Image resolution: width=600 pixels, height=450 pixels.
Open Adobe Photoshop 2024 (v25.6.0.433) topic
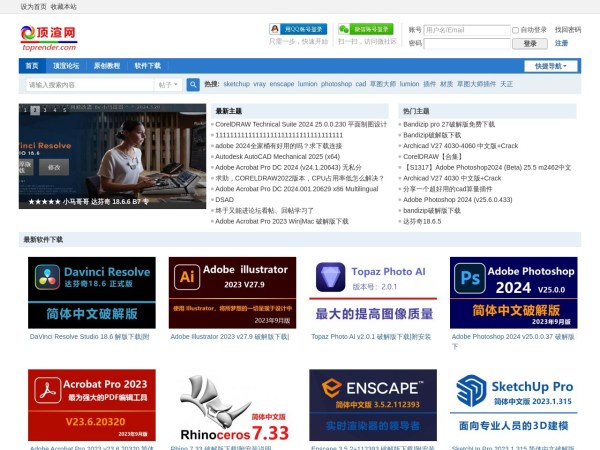tap(458, 200)
